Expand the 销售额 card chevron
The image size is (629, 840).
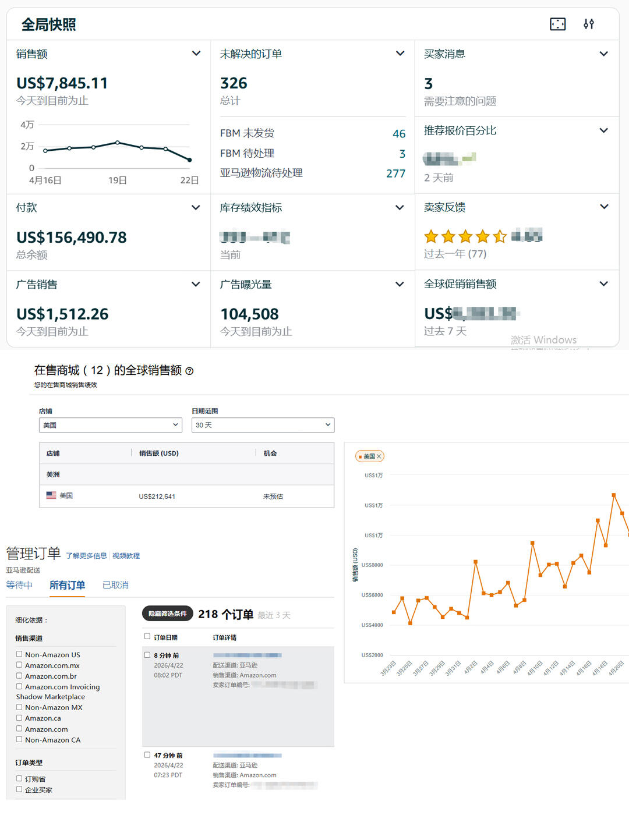click(196, 54)
